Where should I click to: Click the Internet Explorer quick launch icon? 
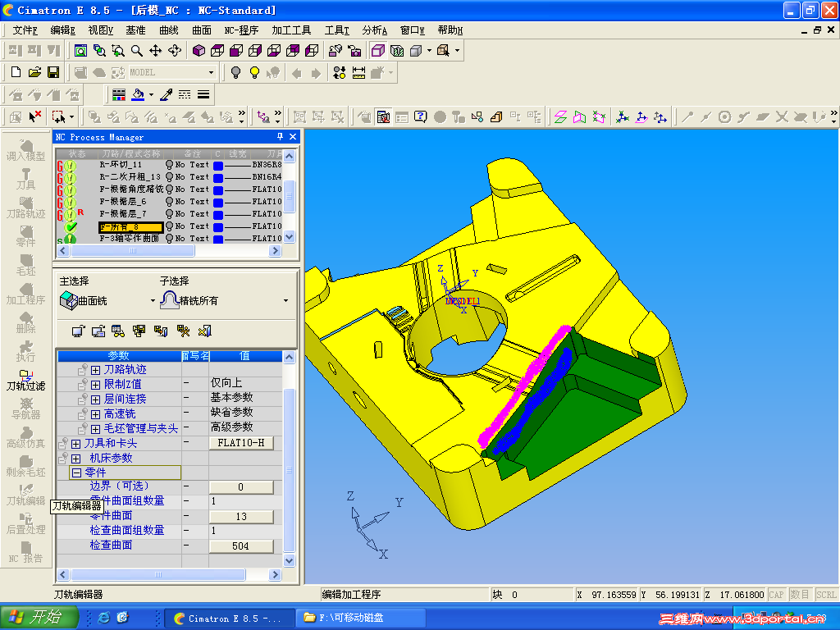[x=104, y=618]
